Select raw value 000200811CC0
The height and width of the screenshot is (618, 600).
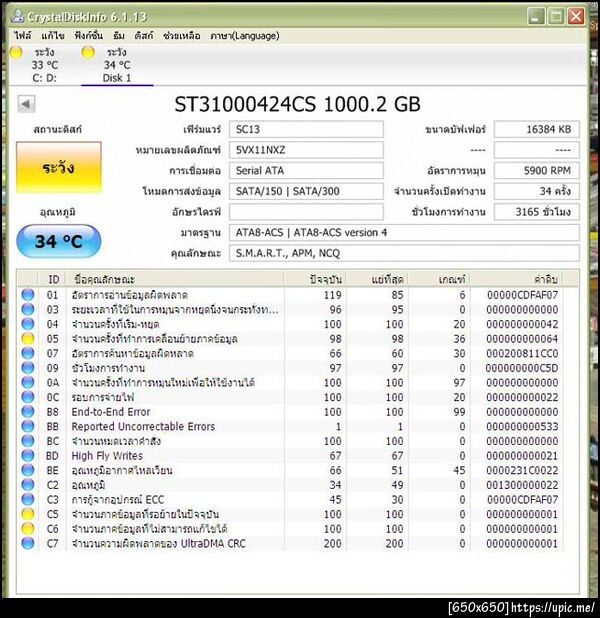[522, 353]
